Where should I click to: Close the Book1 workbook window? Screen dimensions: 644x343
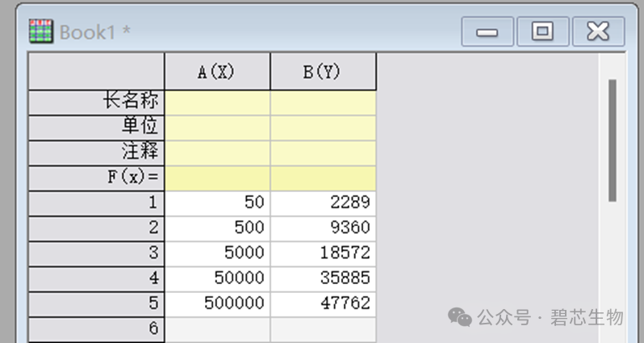coord(599,31)
